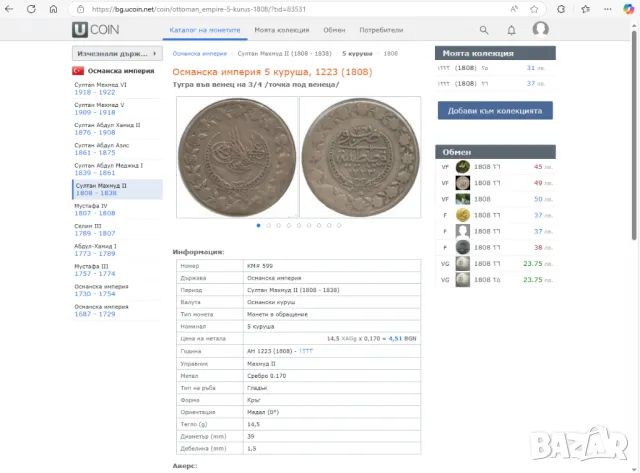Click the coin obverse image

(235, 157)
